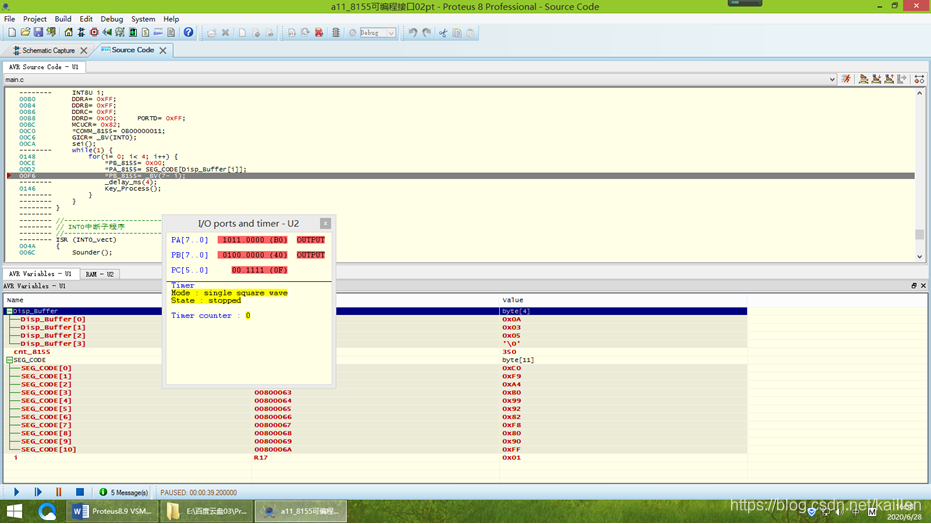The width and height of the screenshot is (931, 524).
Task: Click the Cut scissors icon
Action: point(443,33)
